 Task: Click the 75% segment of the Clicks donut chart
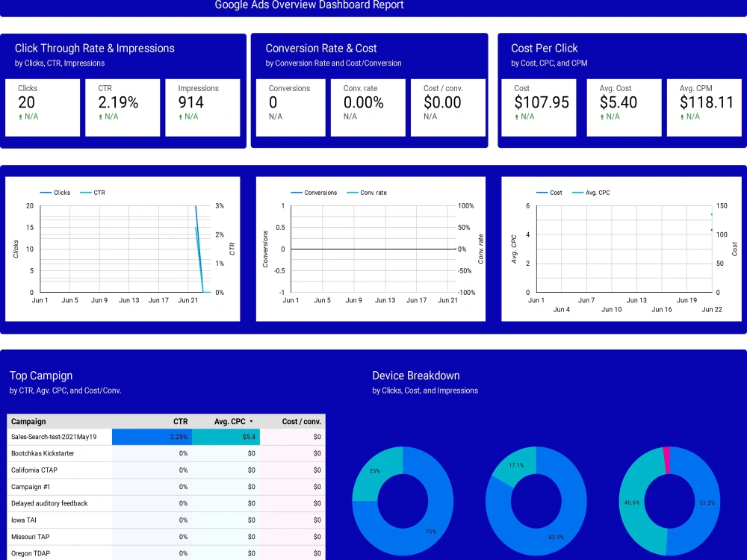431,532
